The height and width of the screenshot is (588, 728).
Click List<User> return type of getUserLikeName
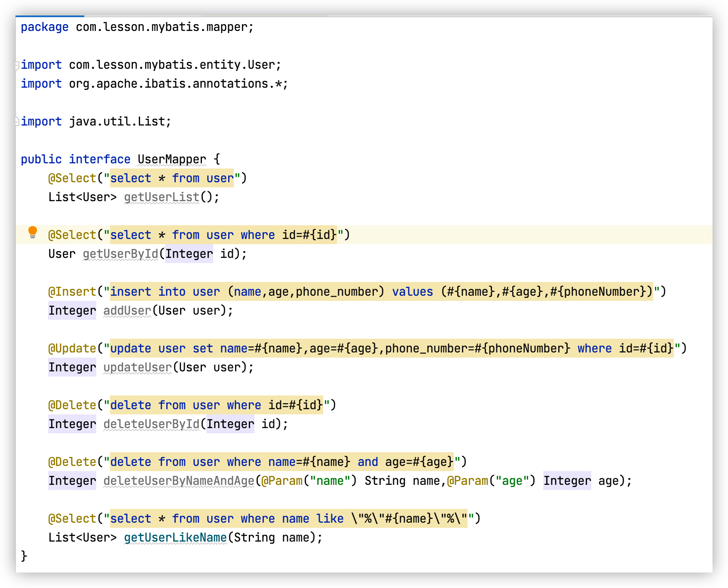(83, 538)
